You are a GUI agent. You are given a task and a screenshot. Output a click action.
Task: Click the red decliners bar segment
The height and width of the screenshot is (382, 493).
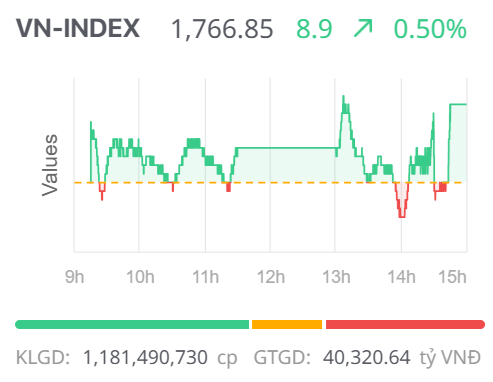coord(405,324)
